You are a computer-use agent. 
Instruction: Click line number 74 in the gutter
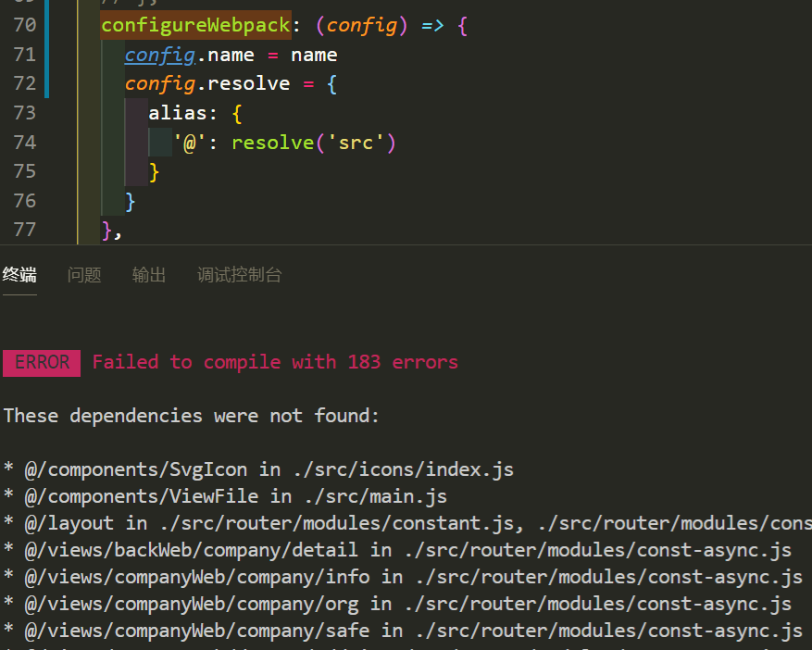click(x=24, y=143)
